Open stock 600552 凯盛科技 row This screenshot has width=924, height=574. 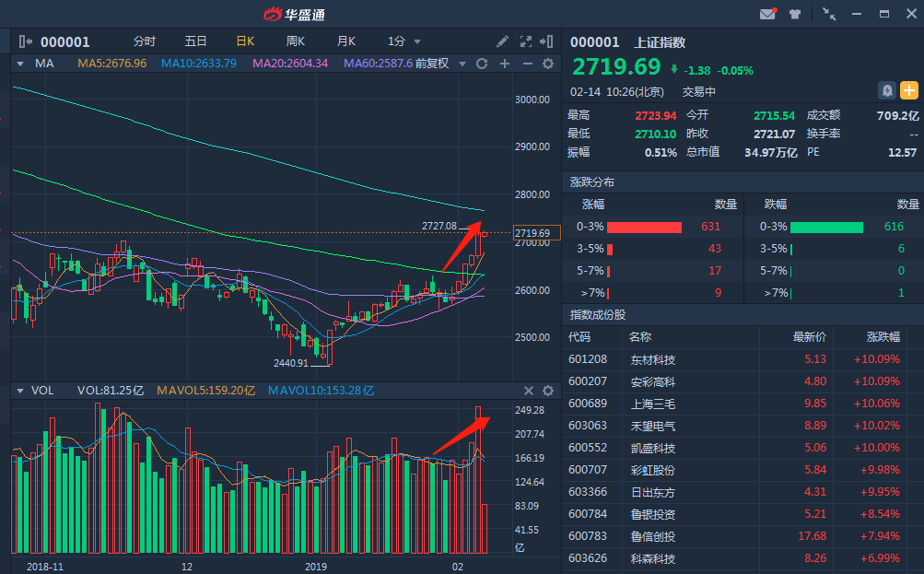[x=743, y=448]
